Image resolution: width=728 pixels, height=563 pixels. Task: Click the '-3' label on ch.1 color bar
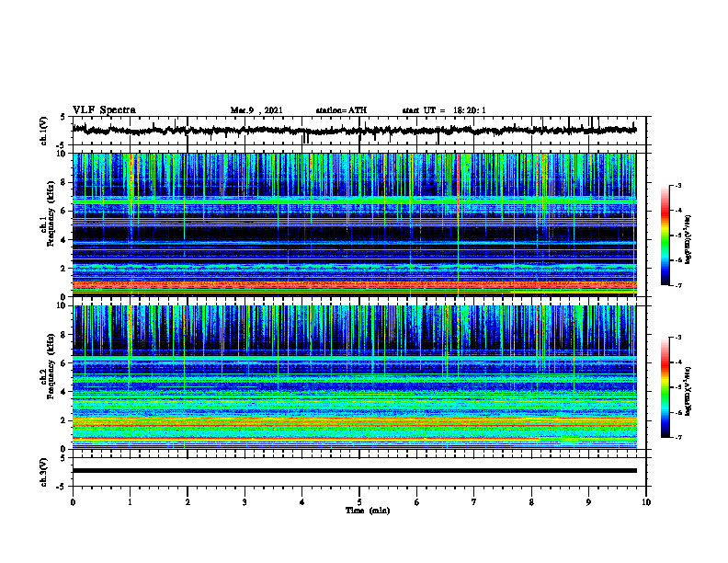click(678, 185)
